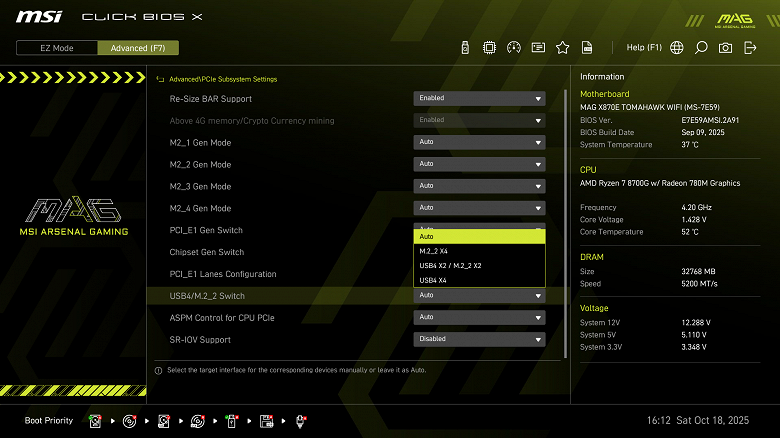Open M2_2 Gen Mode dropdown

tap(479, 164)
